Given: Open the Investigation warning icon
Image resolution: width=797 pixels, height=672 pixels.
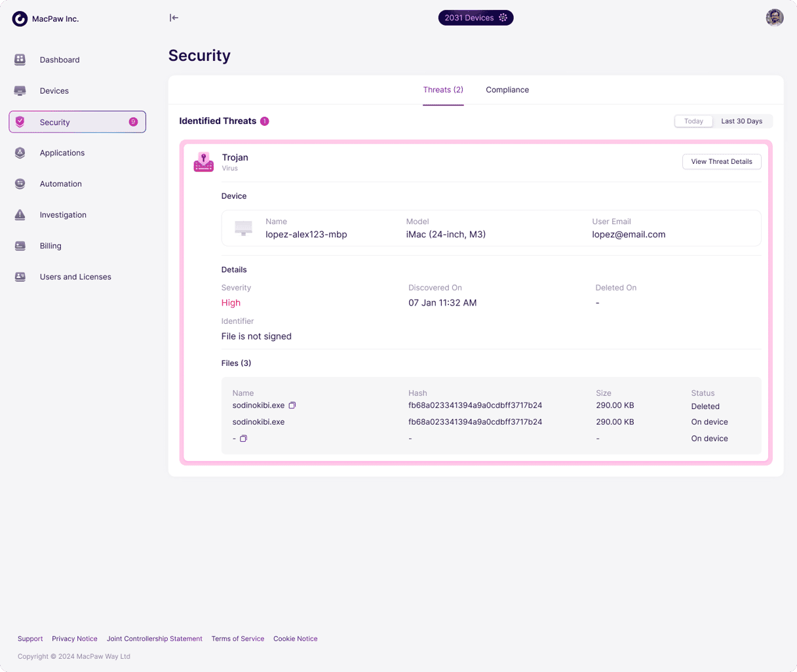Looking at the screenshot, I should point(20,214).
